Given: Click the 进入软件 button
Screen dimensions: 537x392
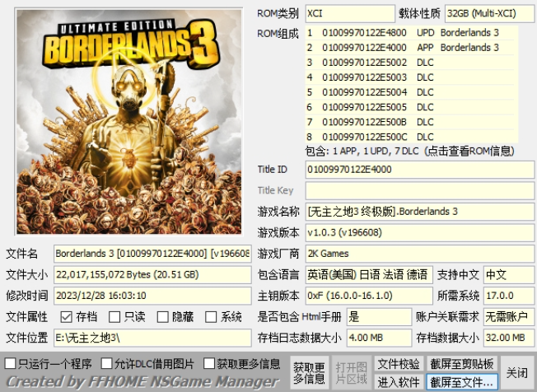Looking at the screenshot, I should [399, 382].
